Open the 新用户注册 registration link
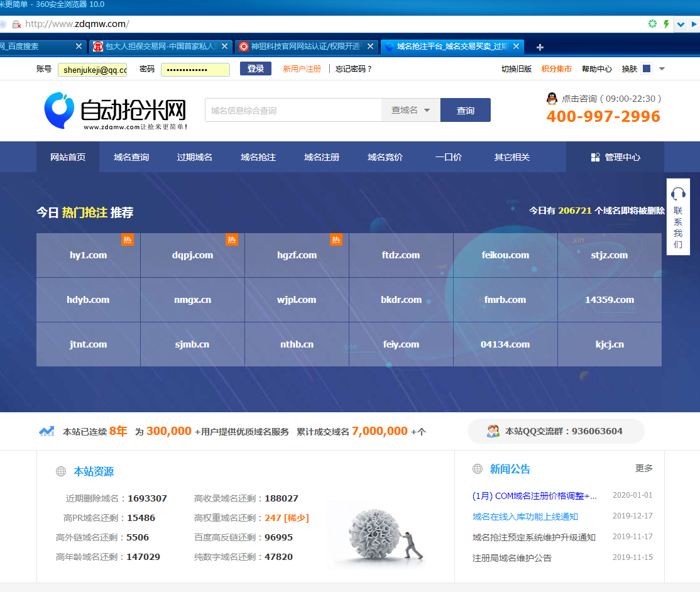The width and height of the screenshot is (700, 592). (302, 69)
